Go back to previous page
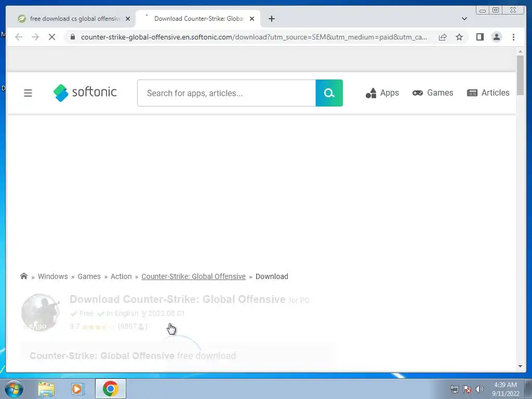The width and height of the screenshot is (532, 399). 19,37
